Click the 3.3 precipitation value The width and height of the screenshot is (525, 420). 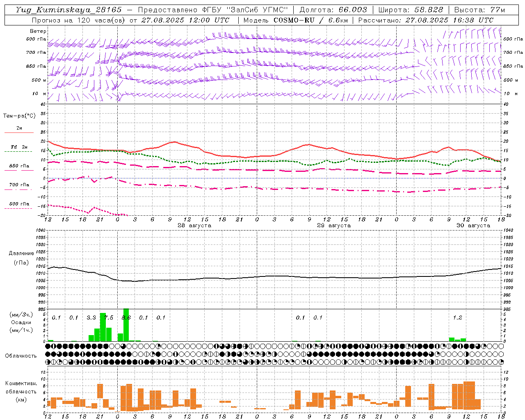click(91, 318)
